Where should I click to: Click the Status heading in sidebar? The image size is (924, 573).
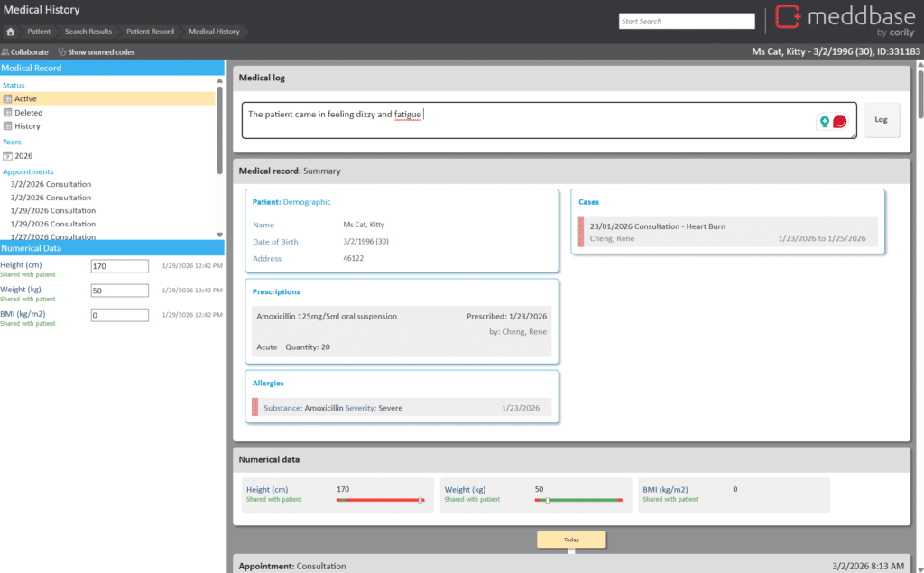click(14, 86)
